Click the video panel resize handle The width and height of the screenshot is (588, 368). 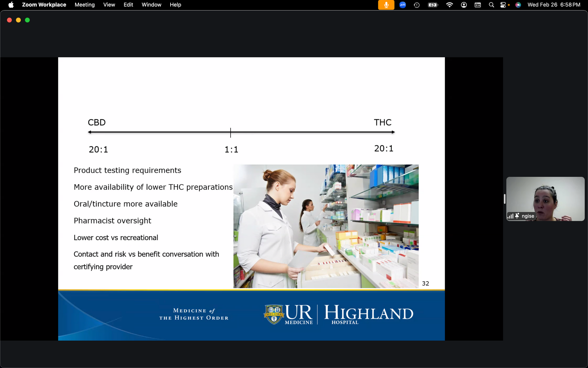tap(504, 199)
